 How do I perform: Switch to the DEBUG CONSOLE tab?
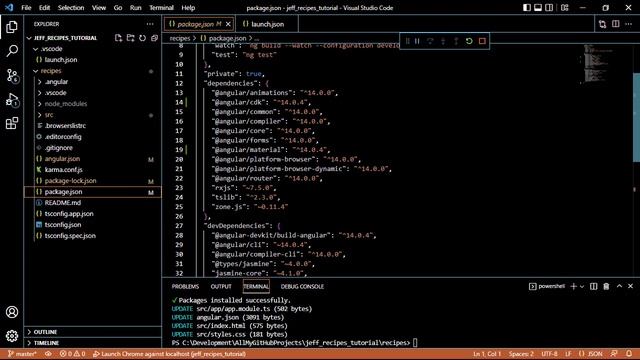click(302, 287)
